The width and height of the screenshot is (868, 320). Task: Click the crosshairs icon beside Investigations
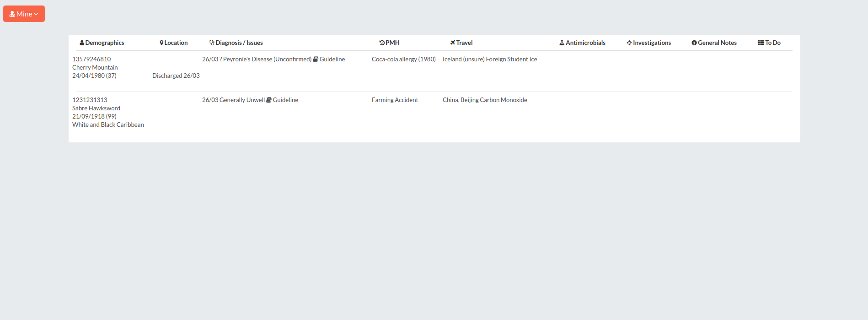coord(629,43)
